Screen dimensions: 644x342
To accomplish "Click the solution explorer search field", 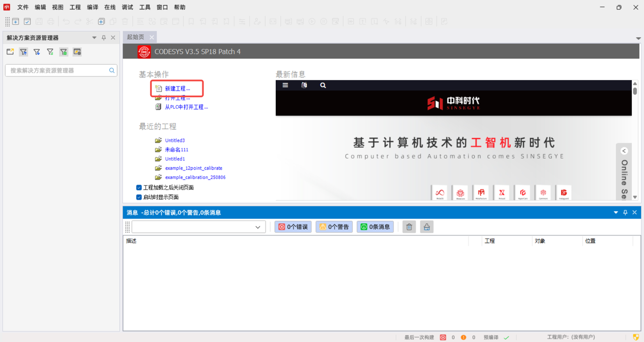I will (x=61, y=70).
